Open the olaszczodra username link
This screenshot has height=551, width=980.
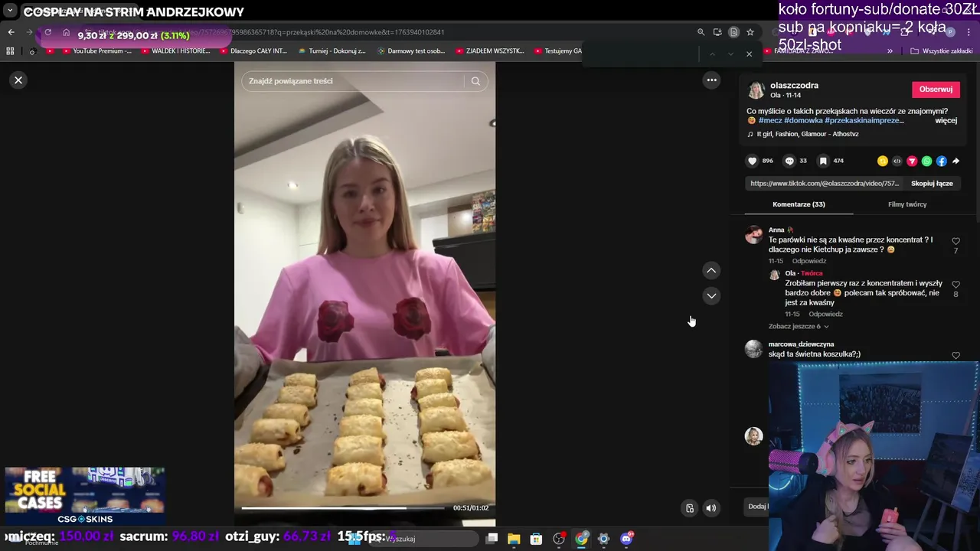pos(794,86)
